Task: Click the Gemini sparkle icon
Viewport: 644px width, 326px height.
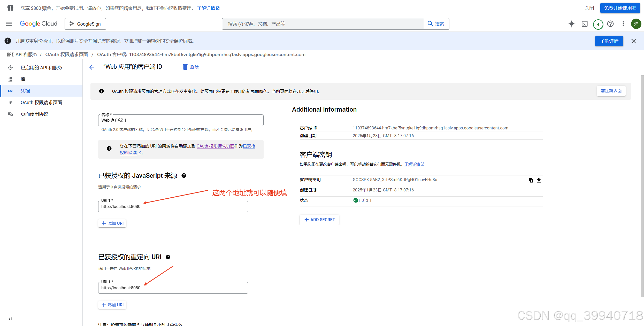Action: tap(571, 24)
